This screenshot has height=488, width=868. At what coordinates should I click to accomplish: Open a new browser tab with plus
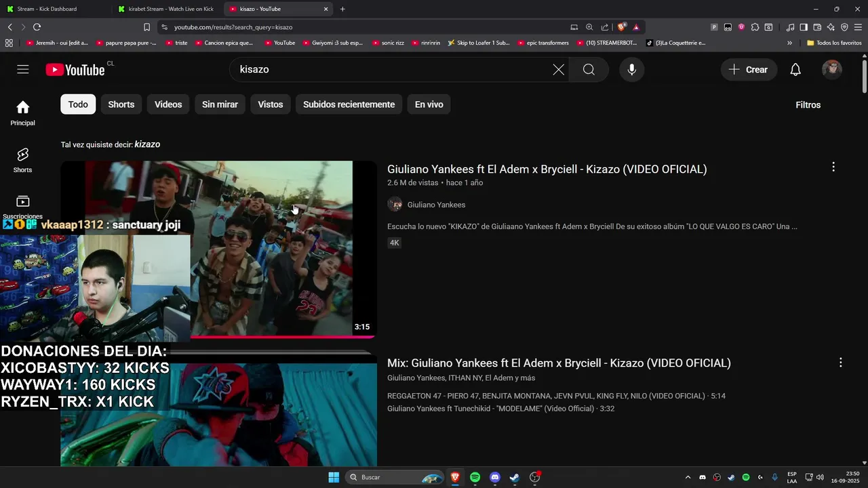[x=342, y=9]
